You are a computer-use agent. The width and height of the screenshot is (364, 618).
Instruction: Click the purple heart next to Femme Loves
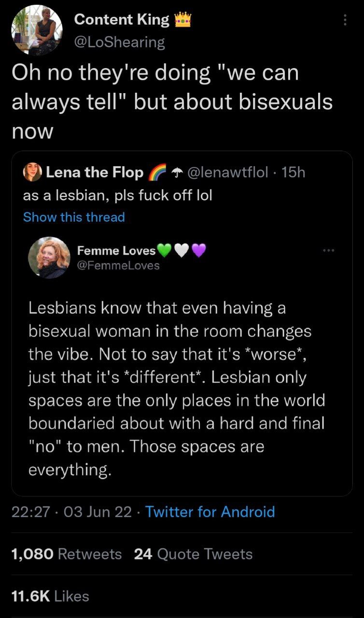(198, 250)
